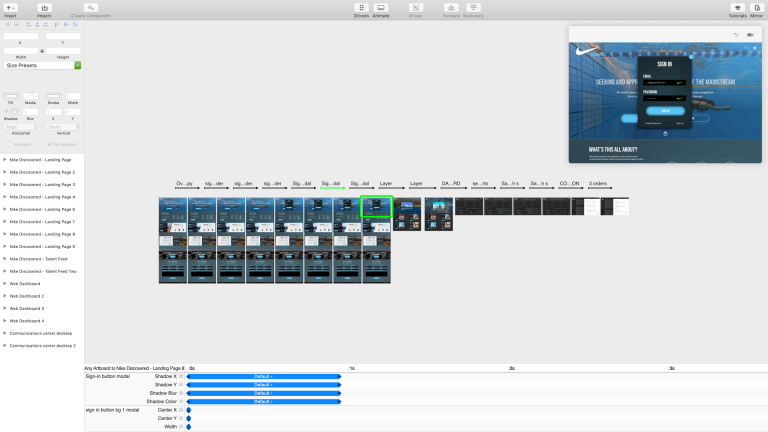
Task: Open the Size Presets dropdown
Action: tap(42, 65)
